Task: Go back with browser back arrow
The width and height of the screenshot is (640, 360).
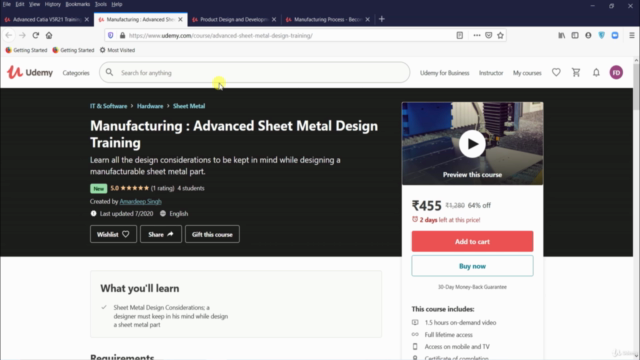Action: 9,36
